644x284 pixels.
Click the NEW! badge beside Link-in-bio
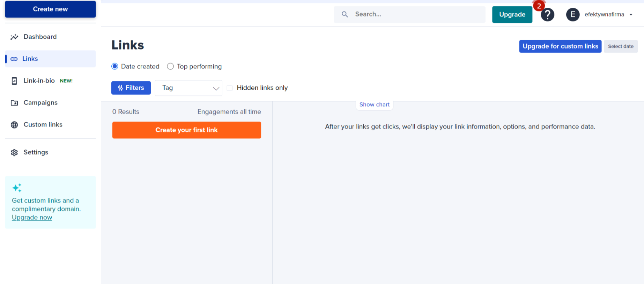point(66,81)
